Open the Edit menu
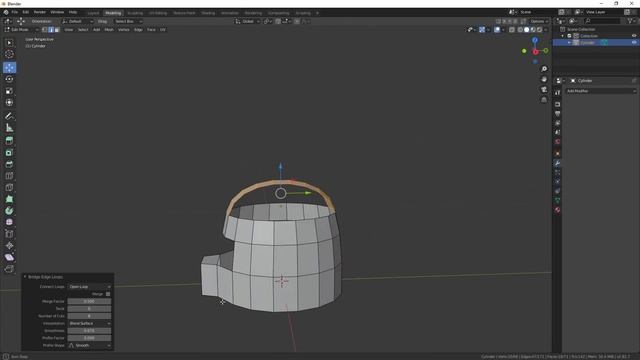The image size is (640, 360). 26,12
